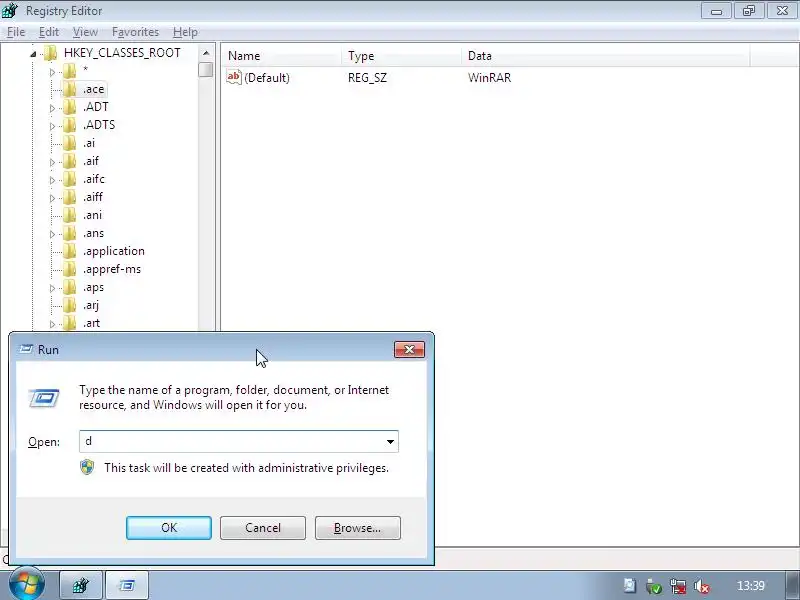Open the Help menu
800x600 pixels.
click(185, 32)
